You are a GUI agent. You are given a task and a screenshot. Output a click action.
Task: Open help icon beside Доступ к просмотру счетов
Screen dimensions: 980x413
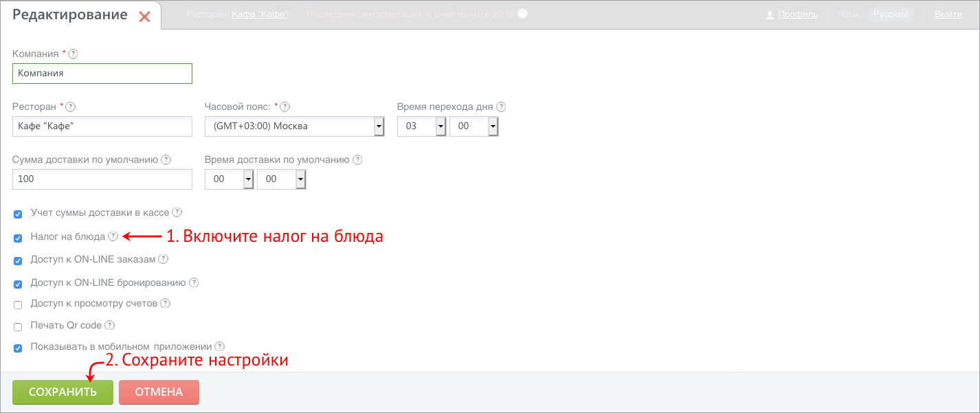click(x=166, y=303)
